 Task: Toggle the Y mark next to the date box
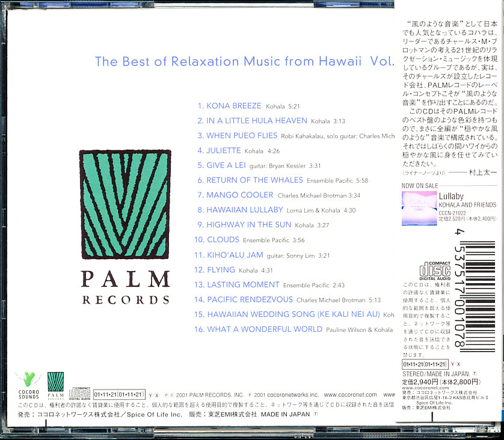[149, 394]
